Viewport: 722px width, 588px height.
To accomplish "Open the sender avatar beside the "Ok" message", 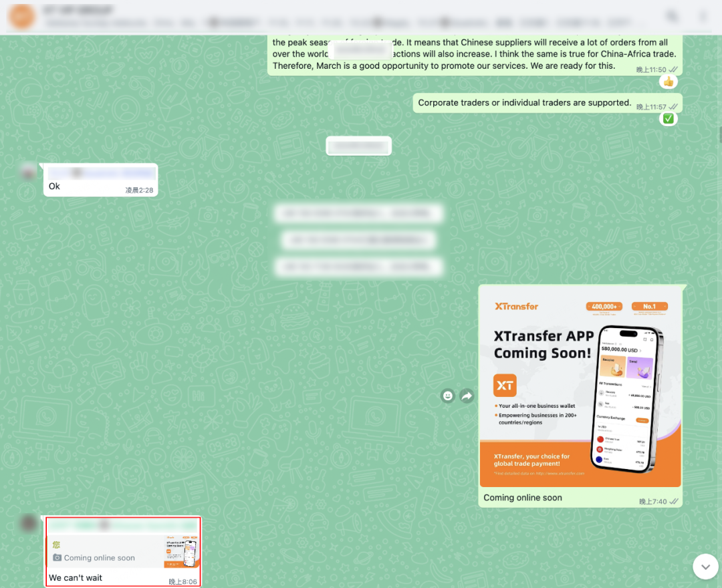I will tap(28, 172).
